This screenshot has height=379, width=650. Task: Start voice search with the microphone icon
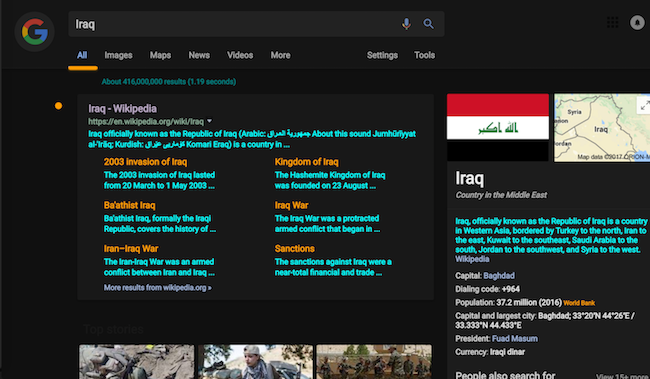[x=406, y=24]
